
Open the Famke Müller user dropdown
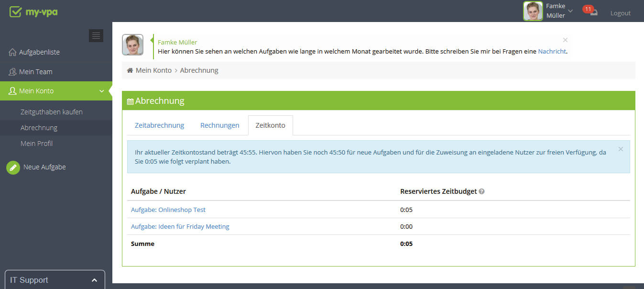click(558, 11)
